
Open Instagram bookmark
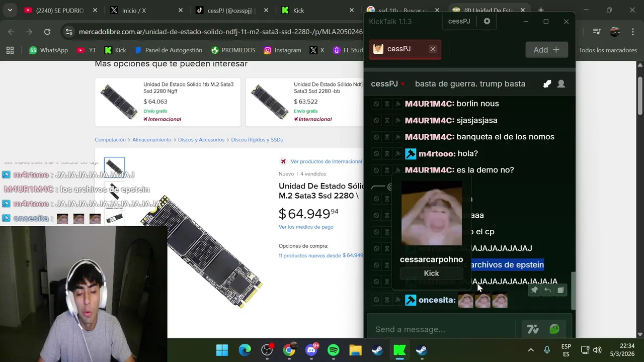pyautogui.click(x=282, y=50)
